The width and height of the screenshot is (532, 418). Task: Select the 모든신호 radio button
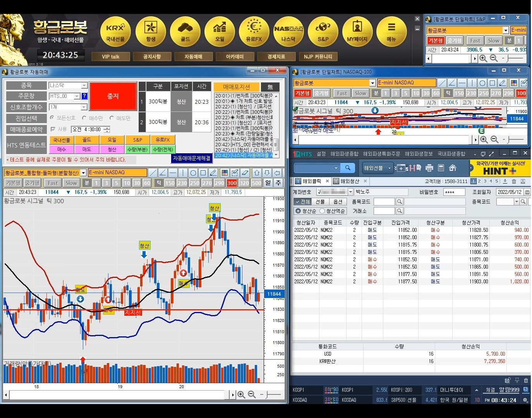click(52, 118)
